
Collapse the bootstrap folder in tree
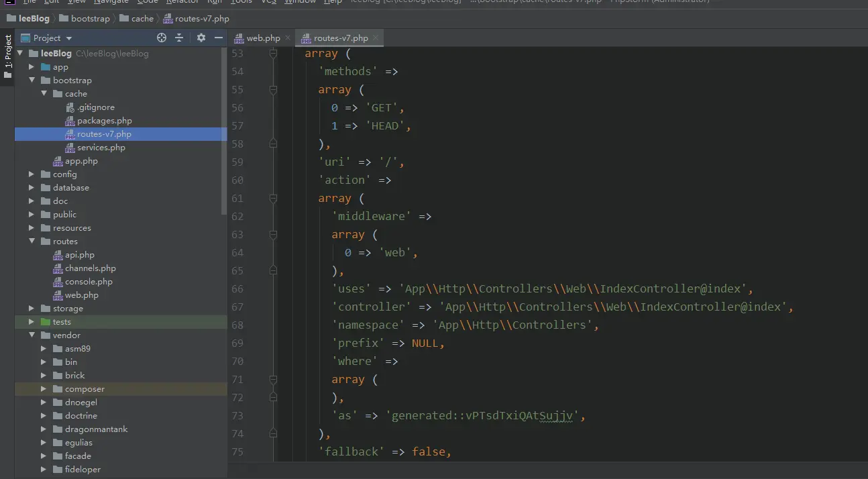coord(32,81)
